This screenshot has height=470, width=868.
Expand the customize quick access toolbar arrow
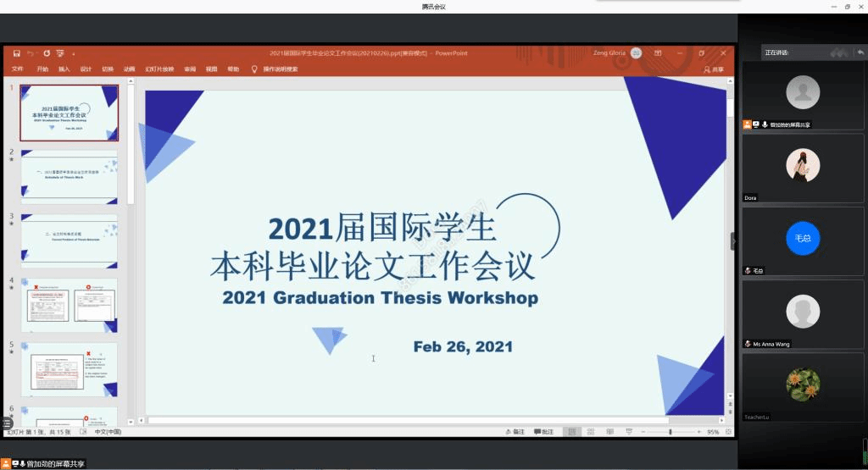74,53
